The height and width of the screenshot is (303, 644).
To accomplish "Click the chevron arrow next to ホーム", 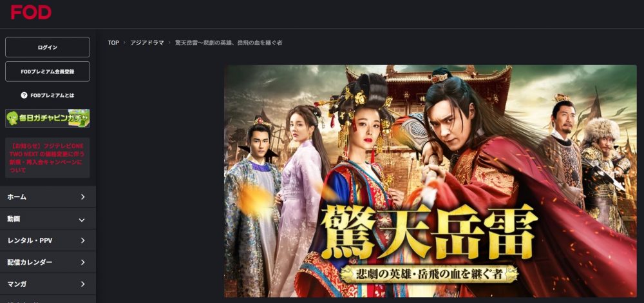I will [x=82, y=197].
